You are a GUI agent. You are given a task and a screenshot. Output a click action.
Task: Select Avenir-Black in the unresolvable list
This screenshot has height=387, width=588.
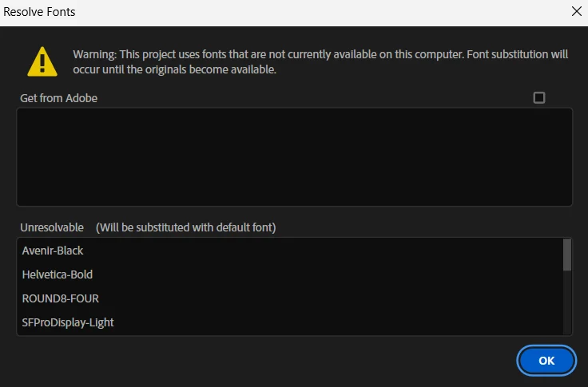tap(53, 251)
